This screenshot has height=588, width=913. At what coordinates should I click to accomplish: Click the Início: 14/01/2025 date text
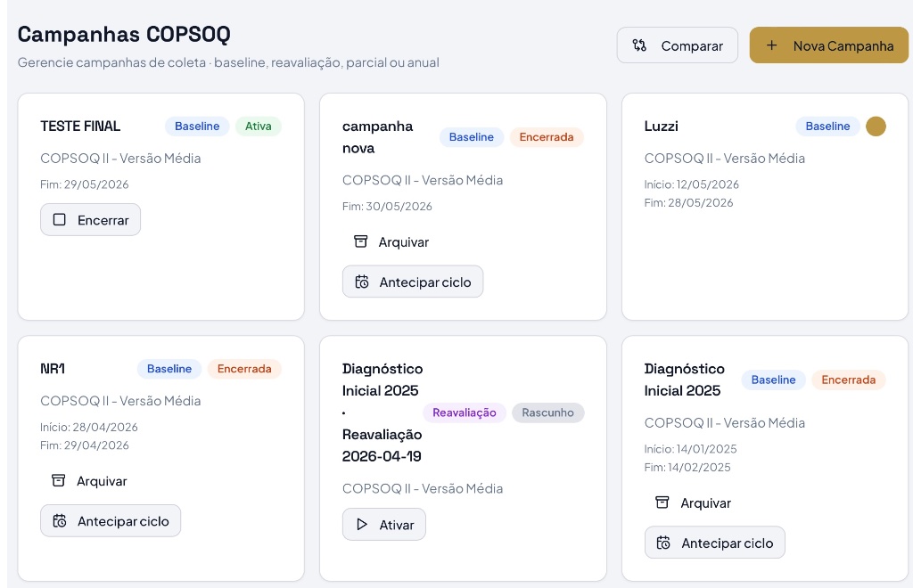691,449
